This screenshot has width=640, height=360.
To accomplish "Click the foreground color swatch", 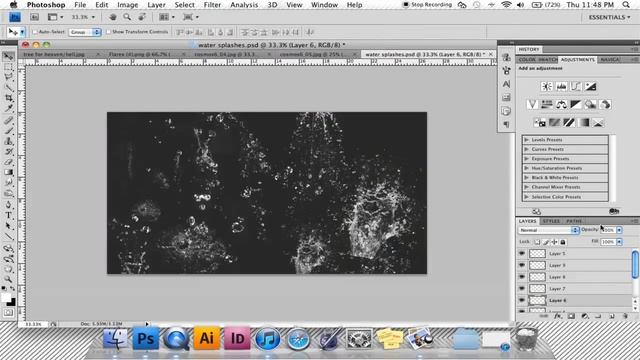I will [6, 298].
